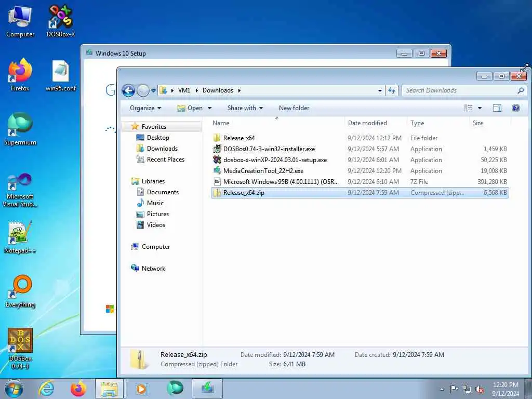Launch Everything search desktop shortcut
Viewport: 532px width, 399px height.
point(20,291)
